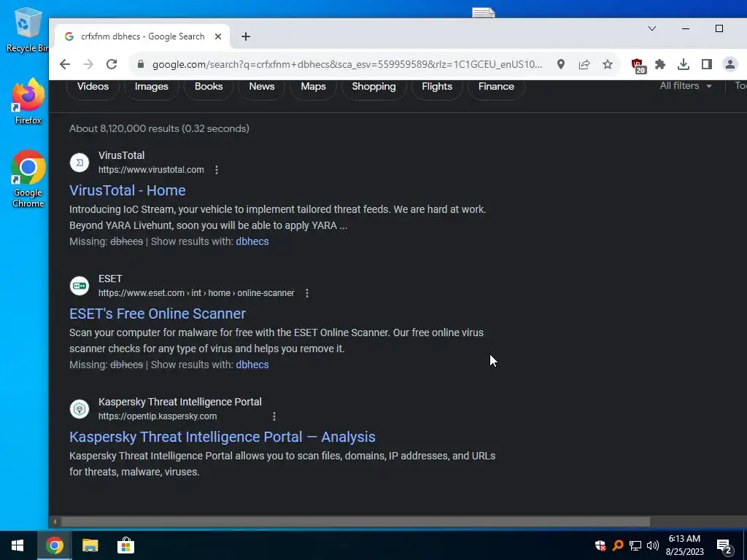Bookmark this page with the star
This screenshot has height=560, width=747.
608,64
